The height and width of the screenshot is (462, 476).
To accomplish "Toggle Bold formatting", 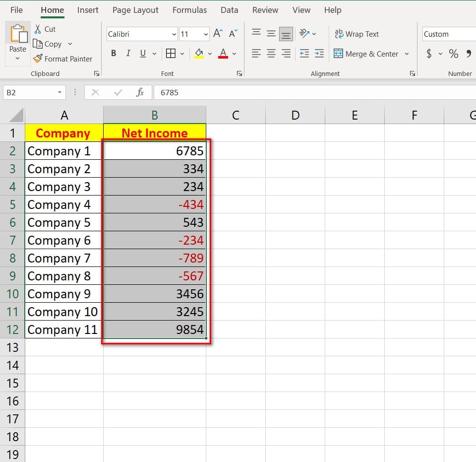I will coord(114,54).
